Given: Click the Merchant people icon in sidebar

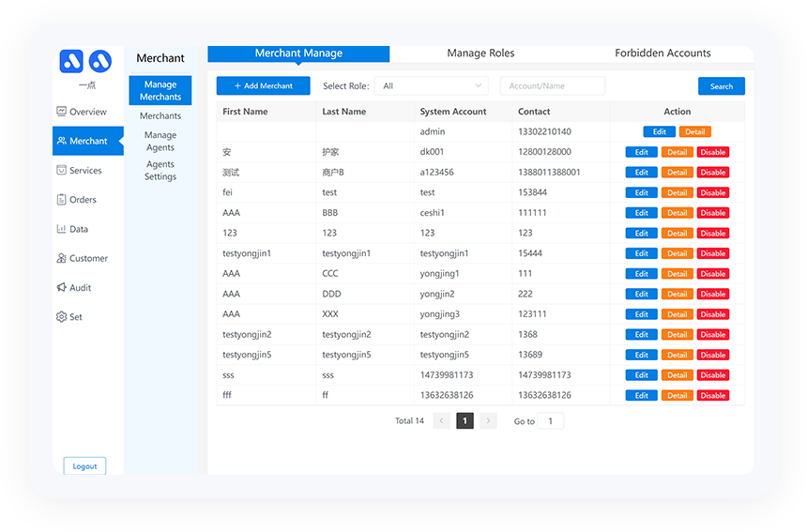Looking at the screenshot, I should tap(62, 141).
